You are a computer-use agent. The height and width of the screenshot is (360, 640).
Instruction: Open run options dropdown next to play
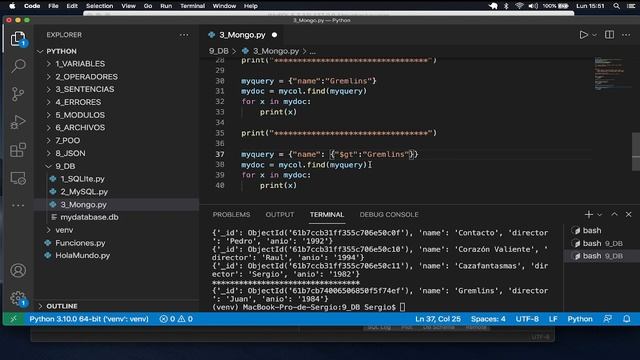tap(594, 35)
